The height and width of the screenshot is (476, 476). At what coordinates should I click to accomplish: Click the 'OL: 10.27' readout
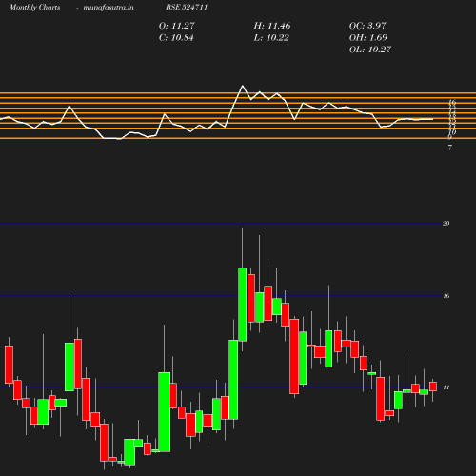[370, 50]
